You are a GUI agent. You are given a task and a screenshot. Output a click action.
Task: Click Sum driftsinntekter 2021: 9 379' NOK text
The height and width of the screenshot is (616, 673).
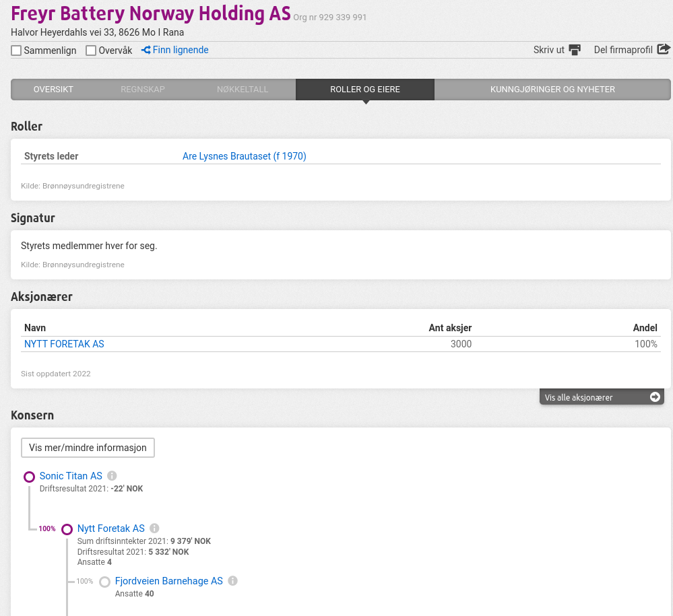(143, 541)
